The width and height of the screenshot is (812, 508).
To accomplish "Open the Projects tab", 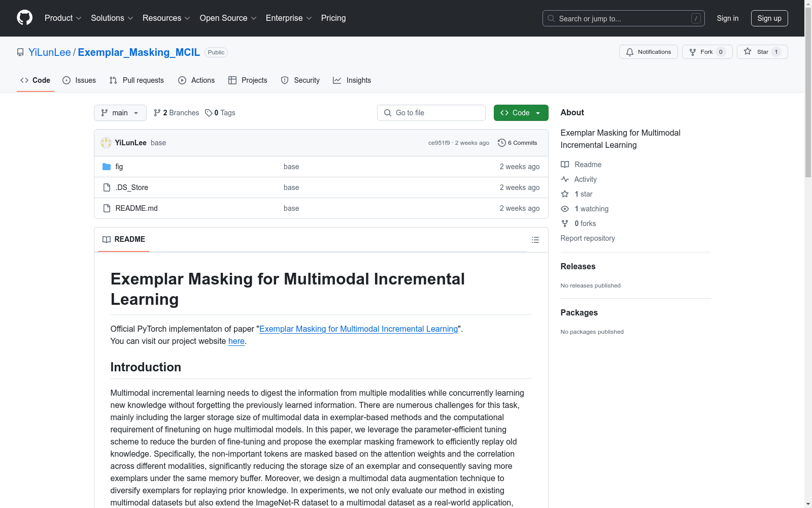I will (248, 80).
